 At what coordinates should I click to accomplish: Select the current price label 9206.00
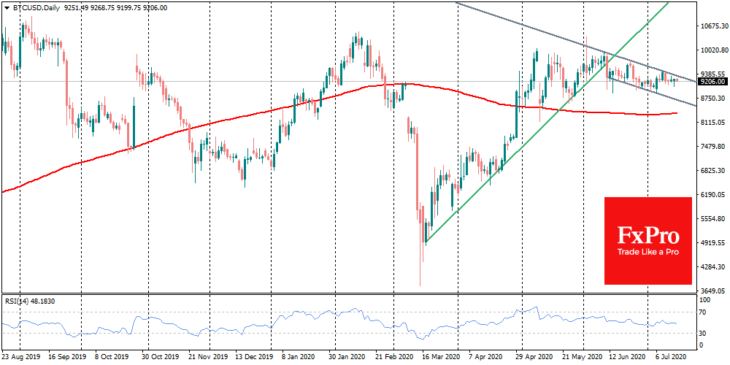tap(714, 81)
